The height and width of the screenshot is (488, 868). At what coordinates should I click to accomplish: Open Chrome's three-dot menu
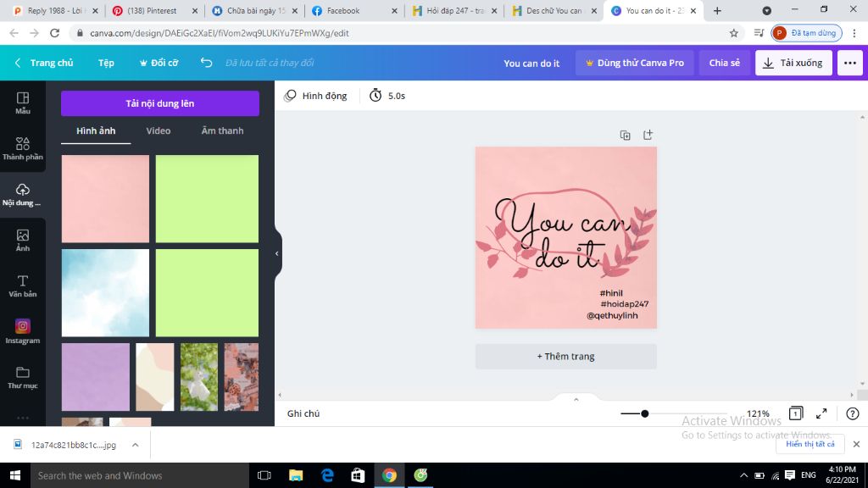click(x=854, y=33)
